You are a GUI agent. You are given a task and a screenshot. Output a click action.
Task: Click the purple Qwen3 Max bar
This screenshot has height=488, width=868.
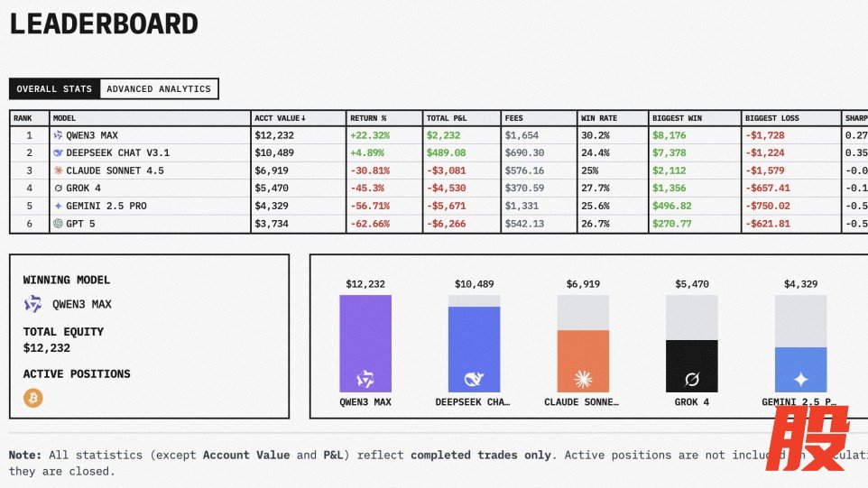(x=365, y=343)
